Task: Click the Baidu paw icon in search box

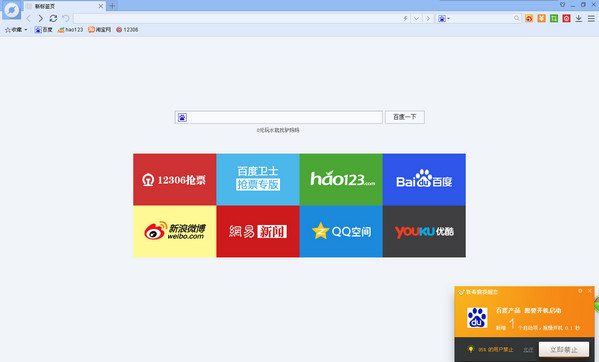Action: [182, 117]
